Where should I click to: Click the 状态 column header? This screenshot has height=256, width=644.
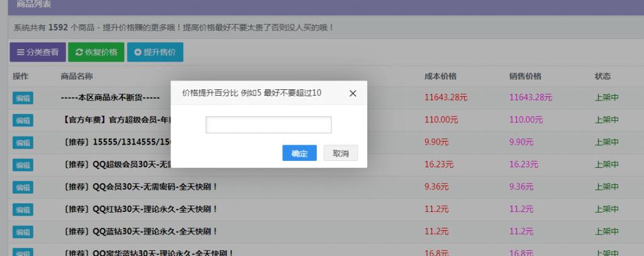602,76
